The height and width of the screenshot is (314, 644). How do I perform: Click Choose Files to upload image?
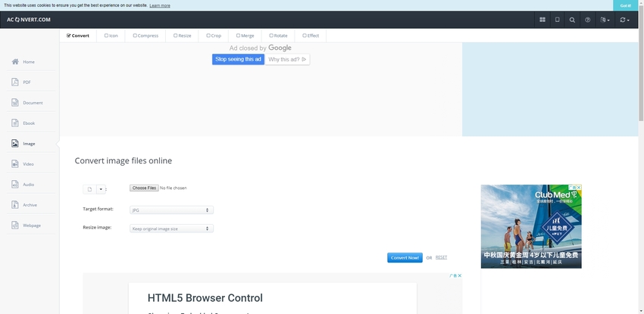143,188
